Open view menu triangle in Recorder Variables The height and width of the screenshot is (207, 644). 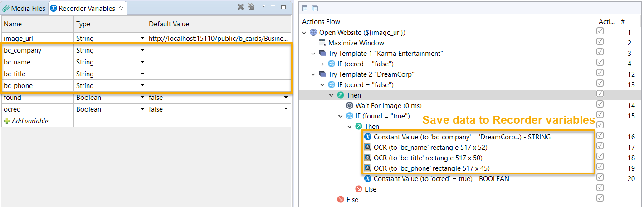(264, 6)
